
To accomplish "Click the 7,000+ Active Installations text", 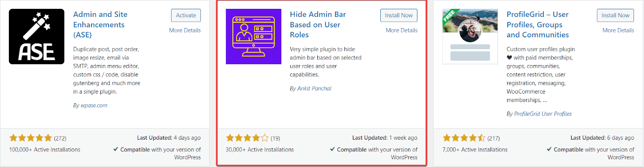I will (x=475, y=149).
